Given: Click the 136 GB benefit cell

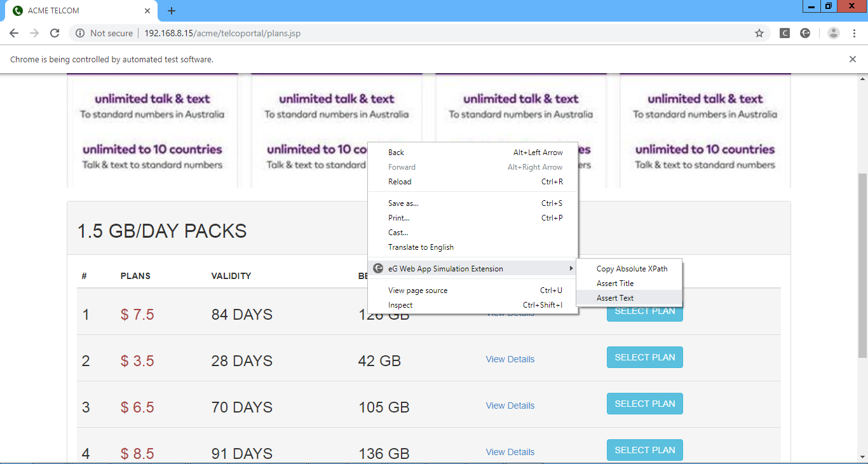Looking at the screenshot, I should (384, 454).
